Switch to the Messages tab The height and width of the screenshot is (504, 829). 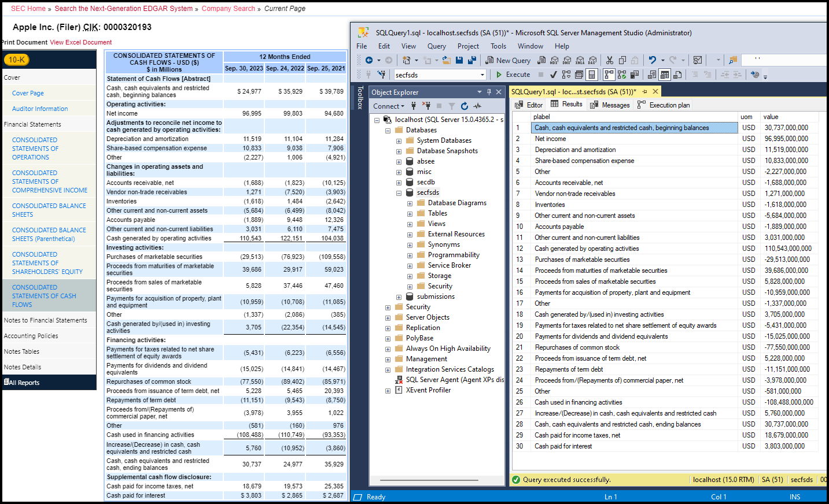click(x=610, y=105)
